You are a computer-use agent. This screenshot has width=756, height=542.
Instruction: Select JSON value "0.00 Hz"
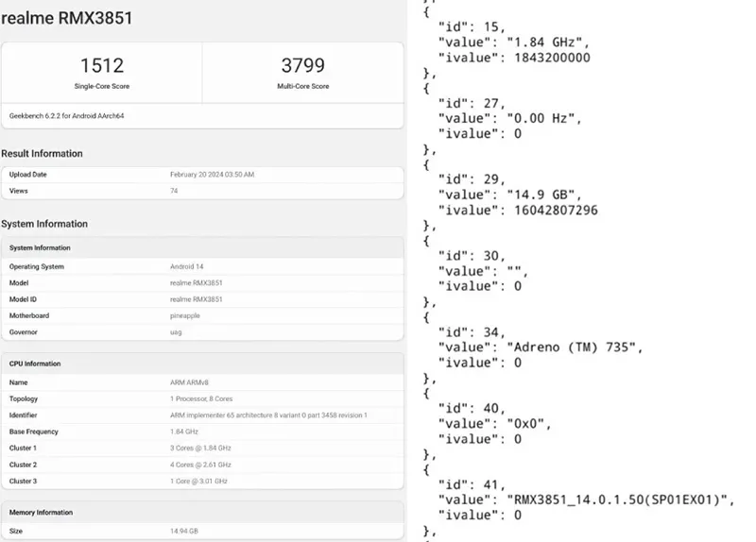point(540,119)
